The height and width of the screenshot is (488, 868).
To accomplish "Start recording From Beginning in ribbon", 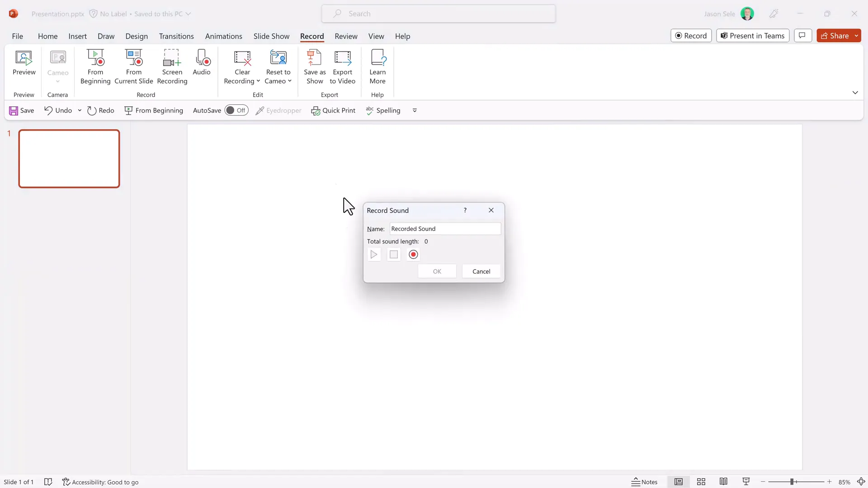I will [95, 67].
